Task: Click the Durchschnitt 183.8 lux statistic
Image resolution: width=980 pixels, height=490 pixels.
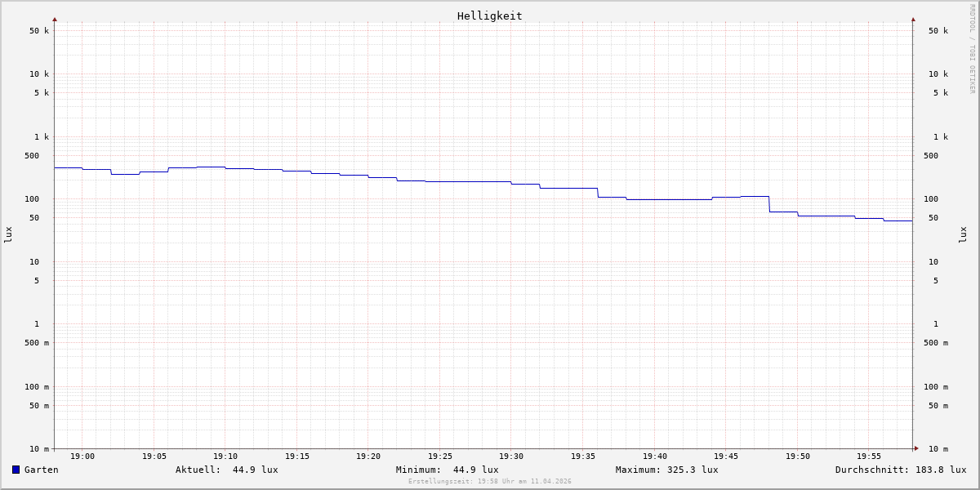Action: click(x=900, y=470)
